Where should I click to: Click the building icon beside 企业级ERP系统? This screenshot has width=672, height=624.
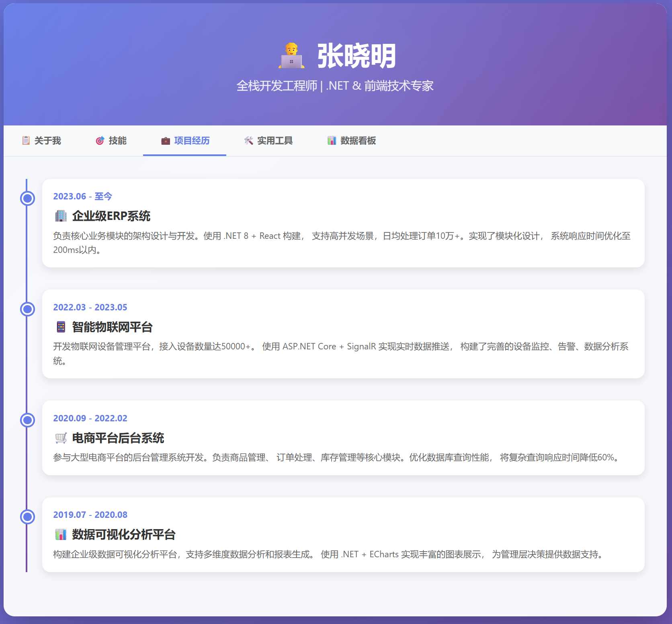click(x=61, y=216)
